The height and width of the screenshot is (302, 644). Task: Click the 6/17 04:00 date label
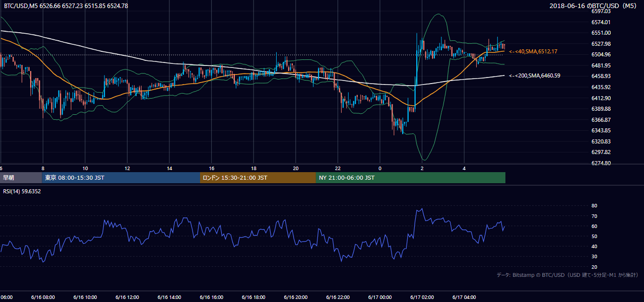pyautogui.click(x=465, y=297)
